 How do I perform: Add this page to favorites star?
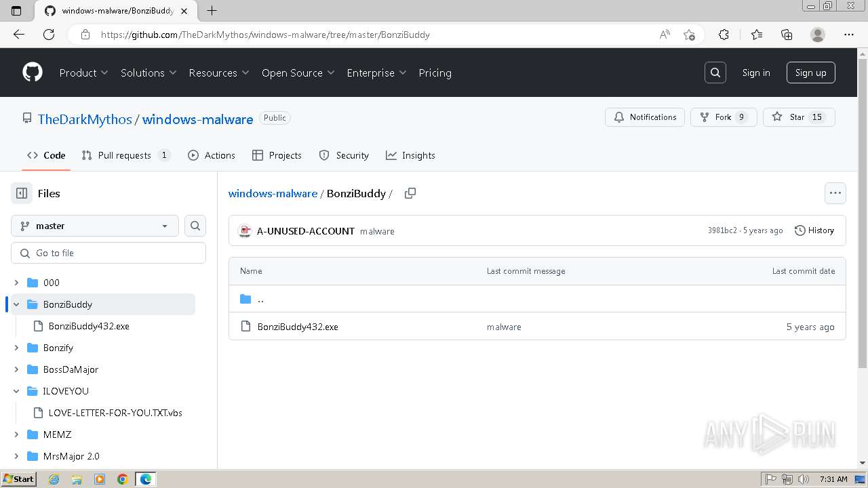[690, 35]
